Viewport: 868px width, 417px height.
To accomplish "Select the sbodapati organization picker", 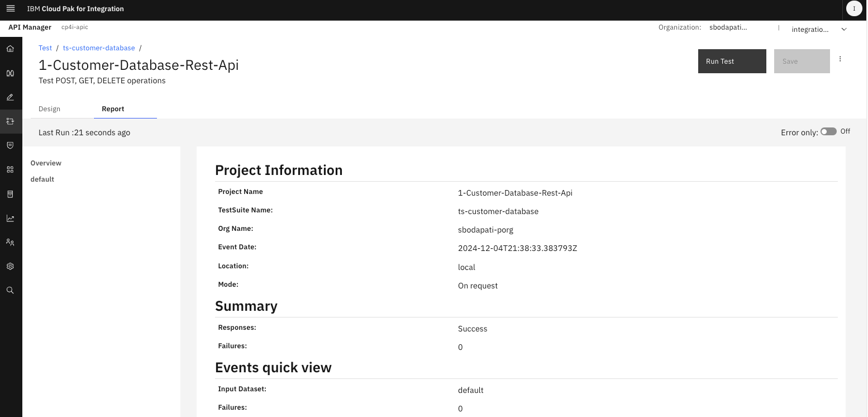I will (x=728, y=27).
